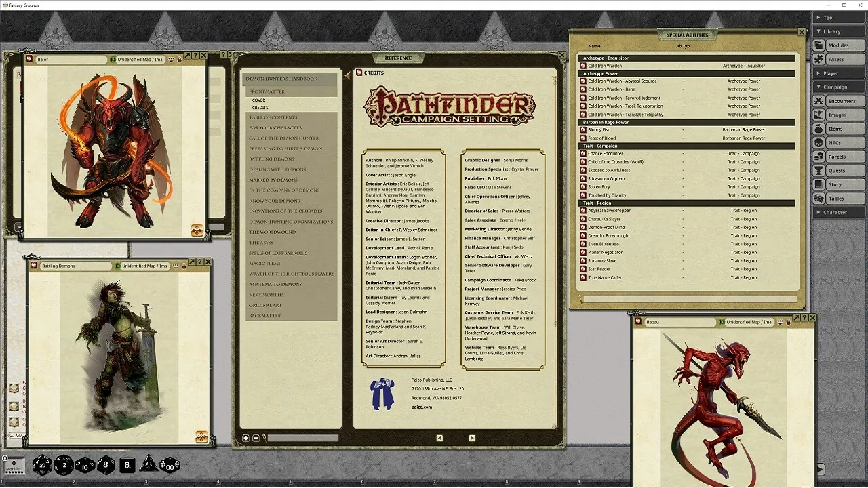Collapse the Library sidebar section
This screenshot has width=868, height=488.
pyautogui.click(x=840, y=31)
